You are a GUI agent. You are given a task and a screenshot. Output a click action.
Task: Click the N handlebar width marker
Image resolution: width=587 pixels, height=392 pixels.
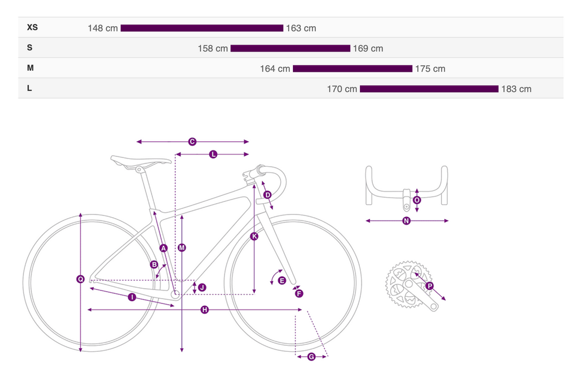(x=407, y=221)
